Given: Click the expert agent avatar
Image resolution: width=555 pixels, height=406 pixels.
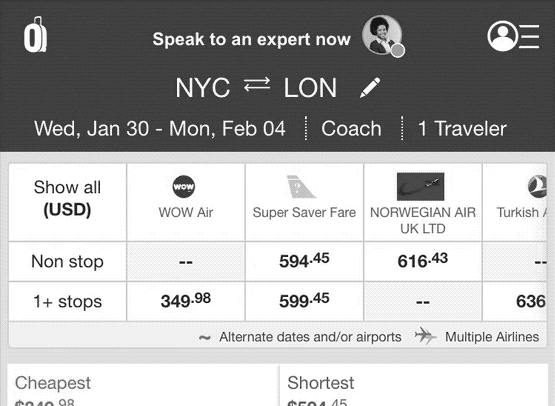Looking at the screenshot, I should point(383,35).
